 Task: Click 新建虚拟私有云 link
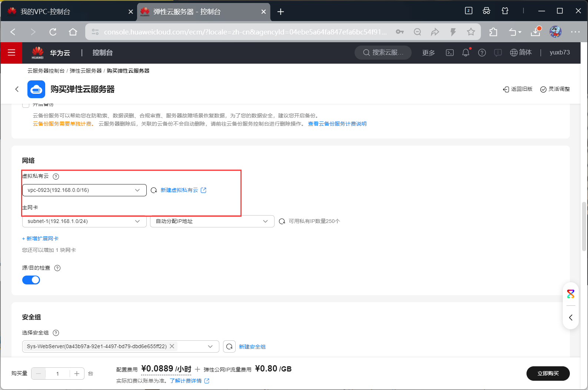coord(183,190)
